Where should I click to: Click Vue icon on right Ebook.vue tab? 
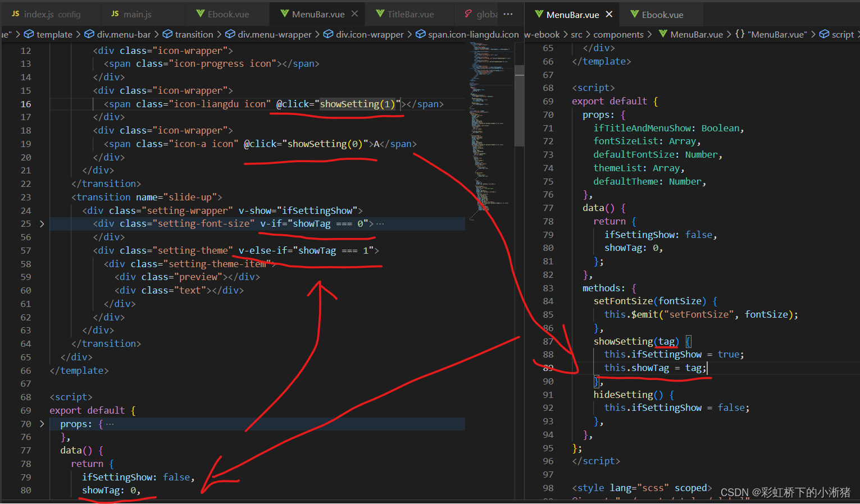tap(635, 14)
